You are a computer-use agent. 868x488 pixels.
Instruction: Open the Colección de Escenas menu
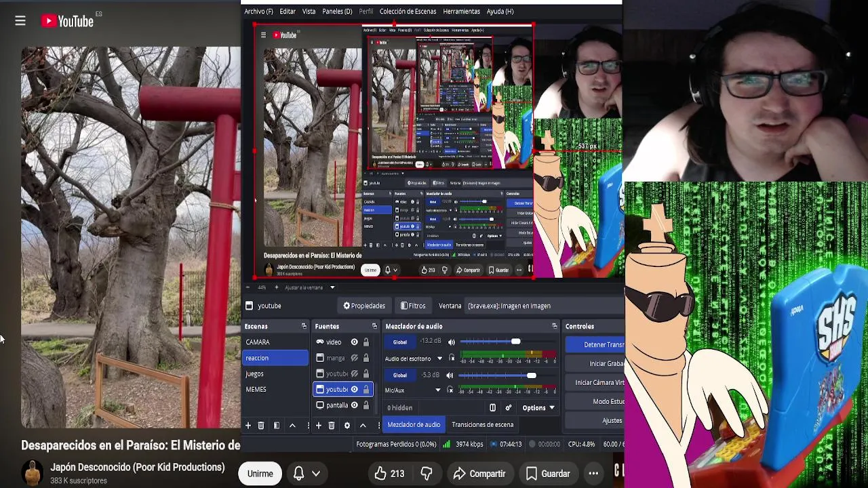(408, 12)
